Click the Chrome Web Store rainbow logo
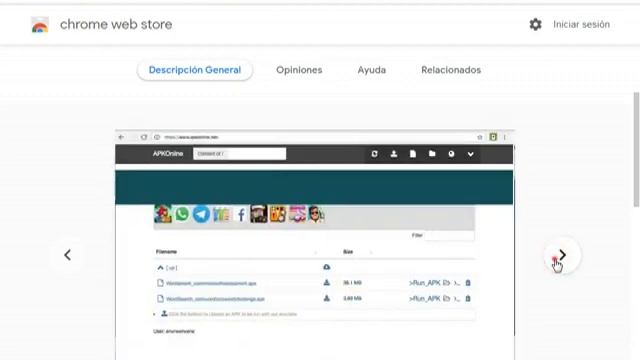The height and width of the screenshot is (360, 640). (x=40, y=25)
